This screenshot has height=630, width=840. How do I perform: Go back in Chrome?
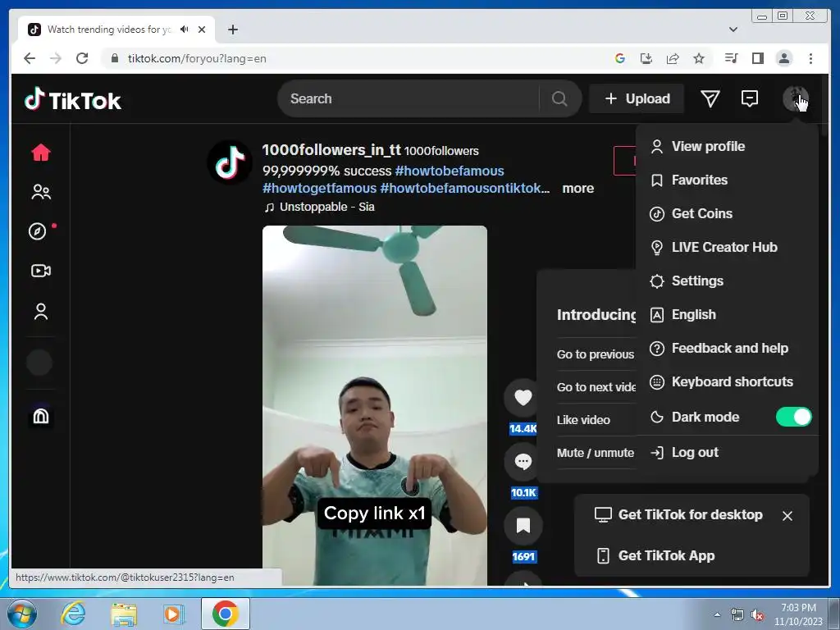pos(30,58)
